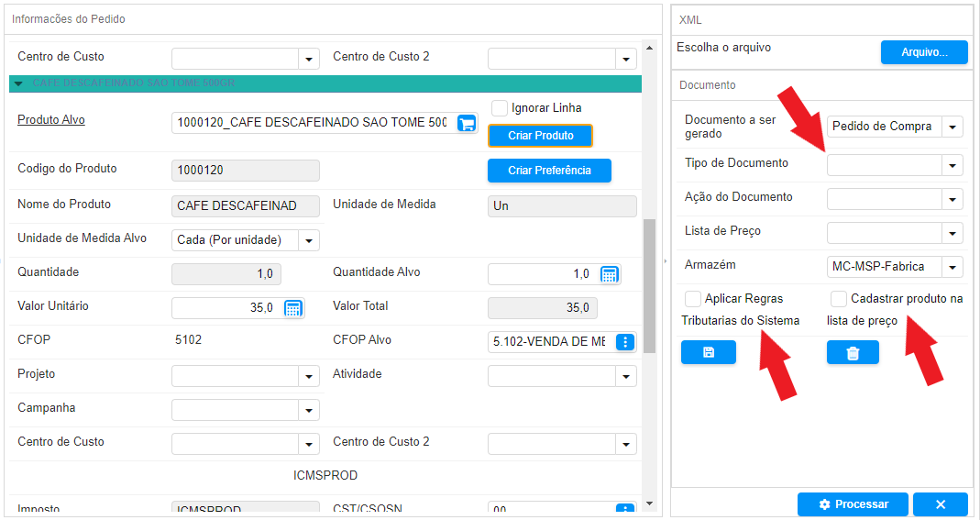Click the Criar Produto button
Screen dimensions: 980x520
pos(540,136)
